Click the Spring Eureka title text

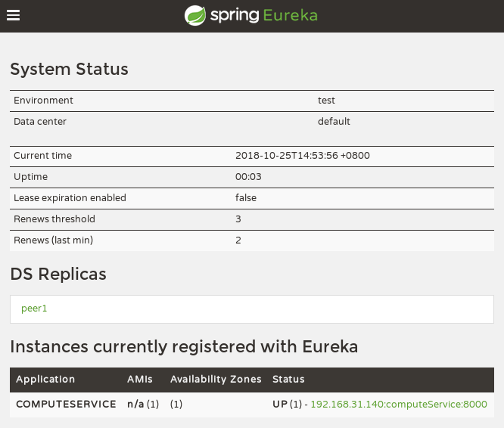(263, 15)
